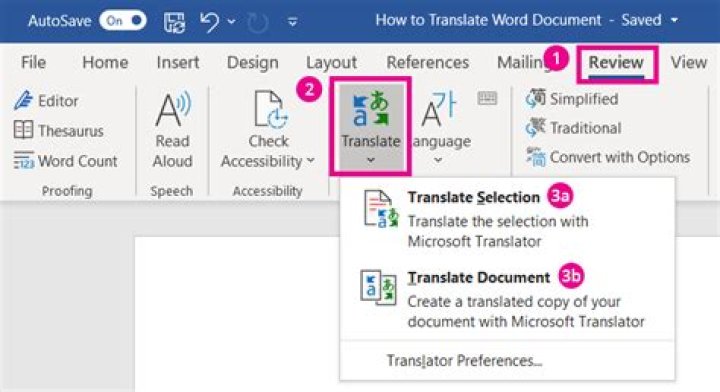Toggle the AutoSave switch

click(x=123, y=21)
